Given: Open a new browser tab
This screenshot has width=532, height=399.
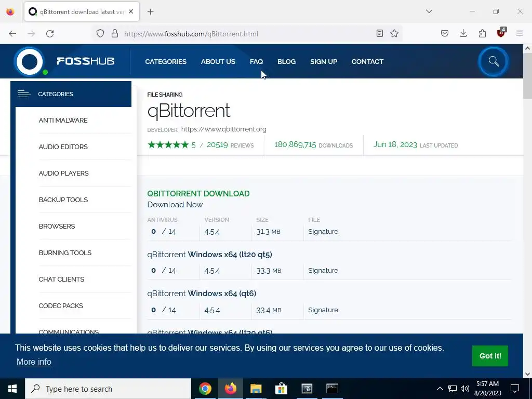Looking at the screenshot, I should [x=150, y=12].
